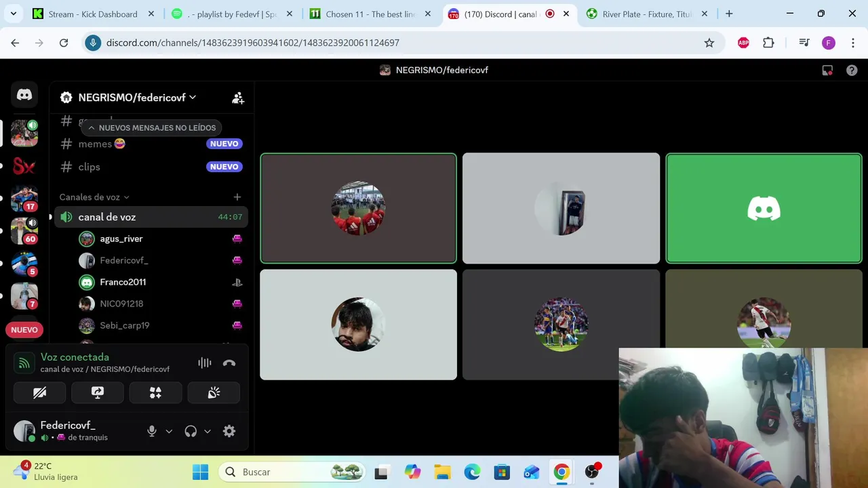Open Copilot from taskbar
This screenshot has height=488, width=868.
click(x=412, y=472)
